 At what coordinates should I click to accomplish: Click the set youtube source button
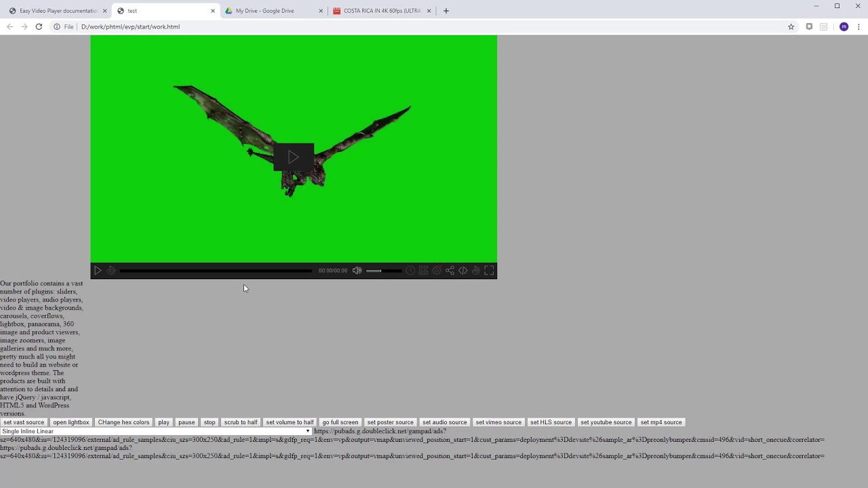point(606,422)
